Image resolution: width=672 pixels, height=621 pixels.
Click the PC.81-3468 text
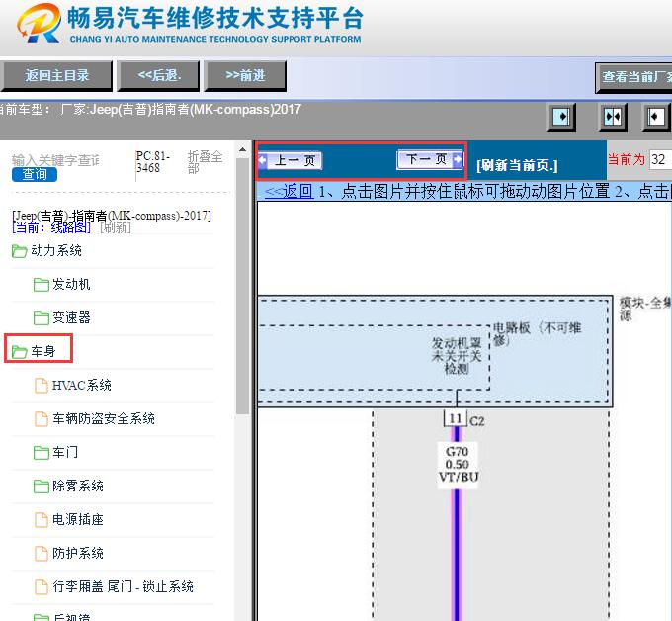[153, 162]
